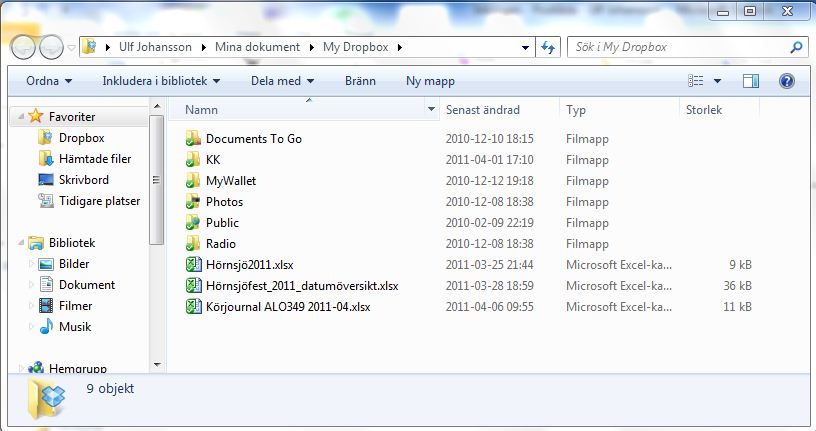Select Hörnsjö2011.xlsx Excel file icon
The image size is (816, 431).
point(194,265)
